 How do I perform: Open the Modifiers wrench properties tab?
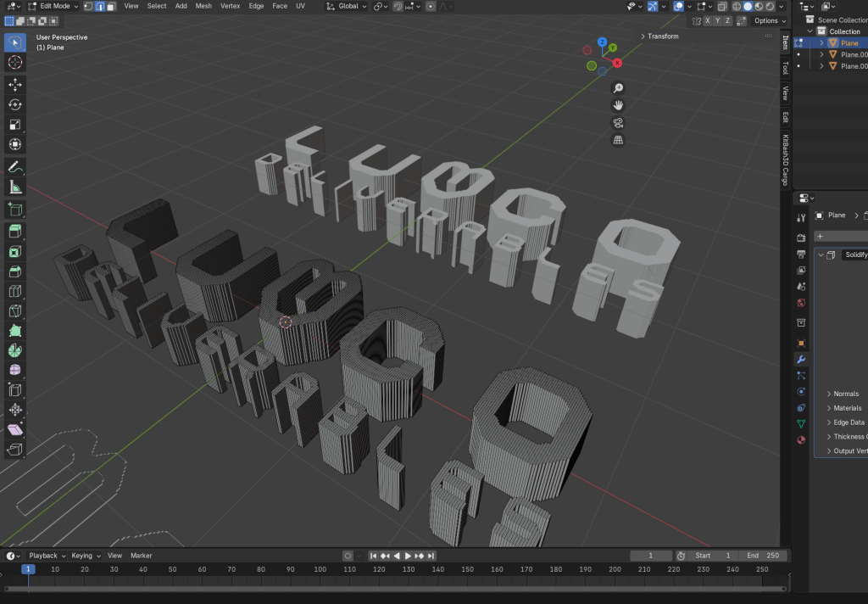point(801,360)
